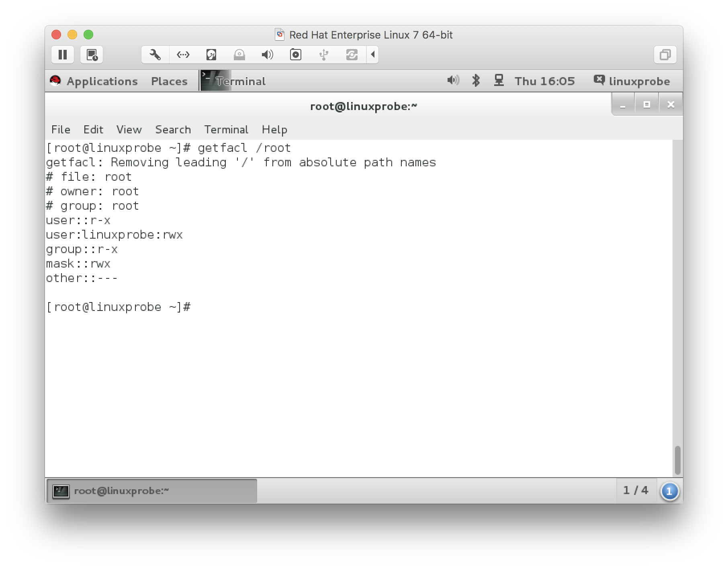Click the Red Hat Enterprise Linux 7 64-bit title
The width and height of the screenshot is (728, 568).
tap(371, 35)
